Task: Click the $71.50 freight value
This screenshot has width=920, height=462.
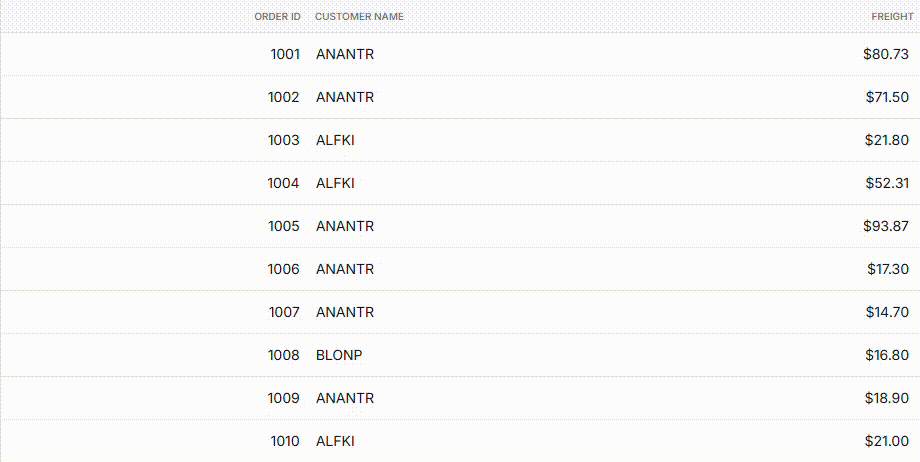Action: click(887, 97)
